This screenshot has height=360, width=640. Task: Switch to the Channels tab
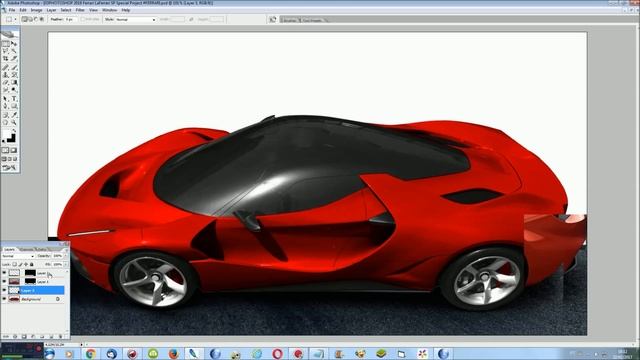pyautogui.click(x=26, y=249)
